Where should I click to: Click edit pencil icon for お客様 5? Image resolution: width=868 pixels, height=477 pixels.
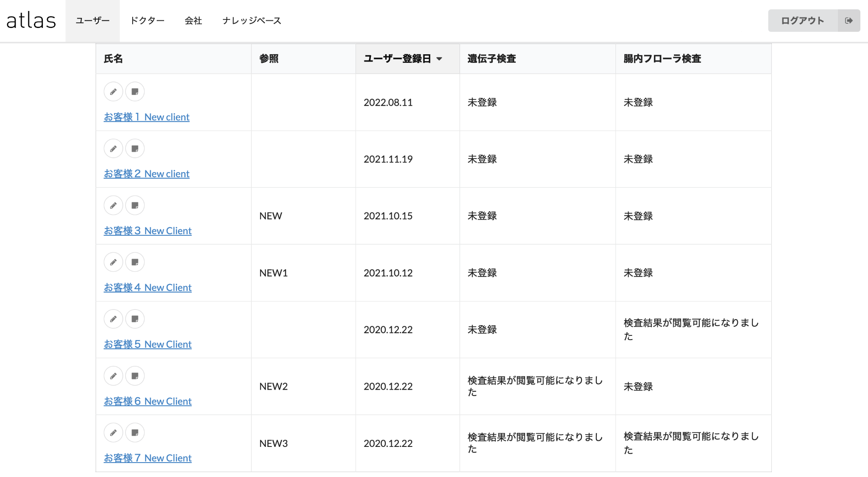pos(113,319)
